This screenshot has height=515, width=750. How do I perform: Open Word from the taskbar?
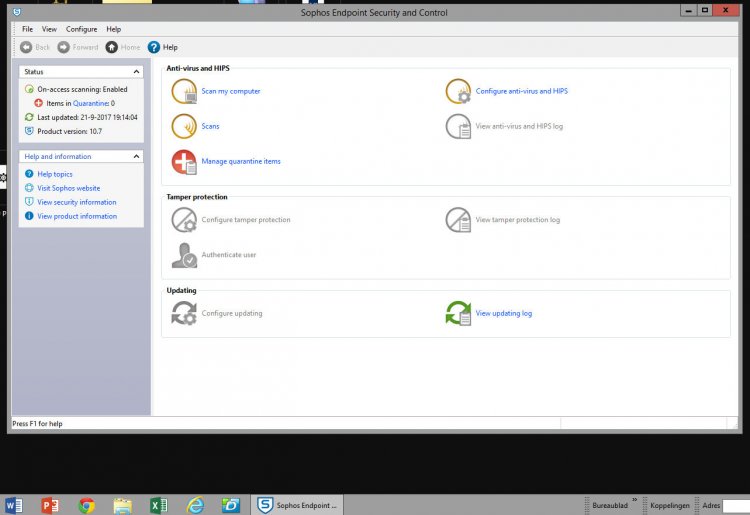14,505
